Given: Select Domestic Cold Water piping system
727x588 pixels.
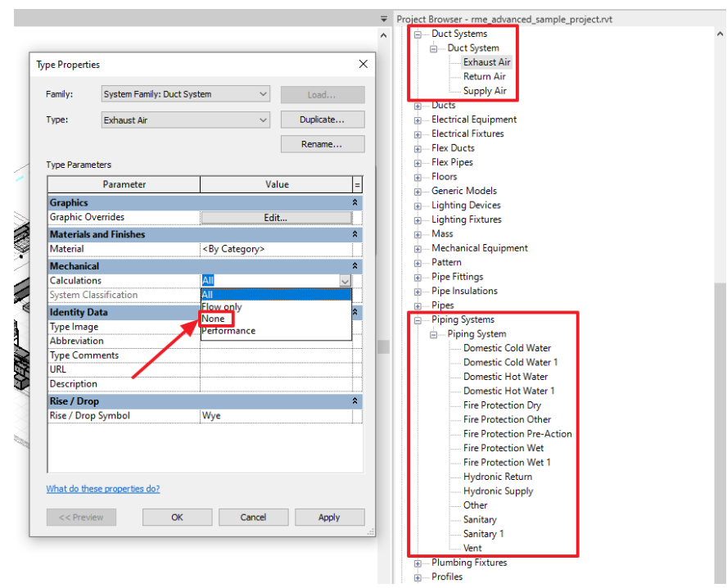Looking at the screenshot, I should pyautogui.click(x=508, y=348).
